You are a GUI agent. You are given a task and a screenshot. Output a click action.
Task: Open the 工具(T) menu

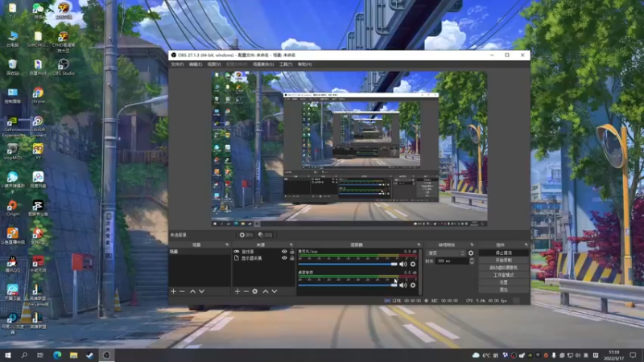pyautogui.click(x=286, y=64)
